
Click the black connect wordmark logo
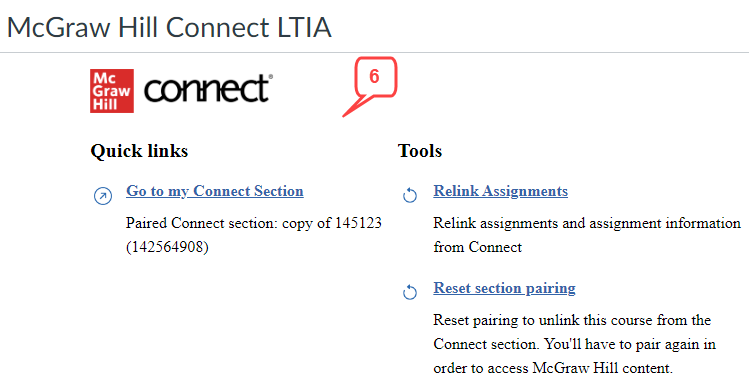coord(206,89)
